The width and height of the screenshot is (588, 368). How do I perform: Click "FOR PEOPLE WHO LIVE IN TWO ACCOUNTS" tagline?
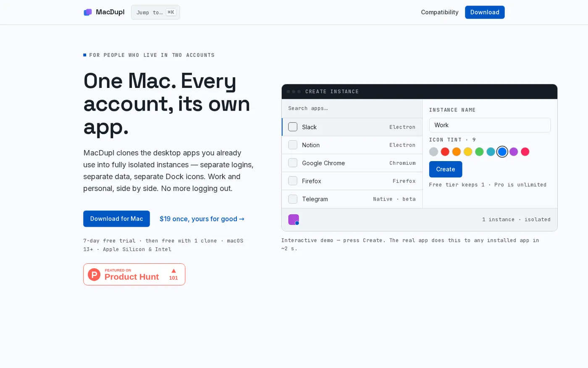pos(152,55)
